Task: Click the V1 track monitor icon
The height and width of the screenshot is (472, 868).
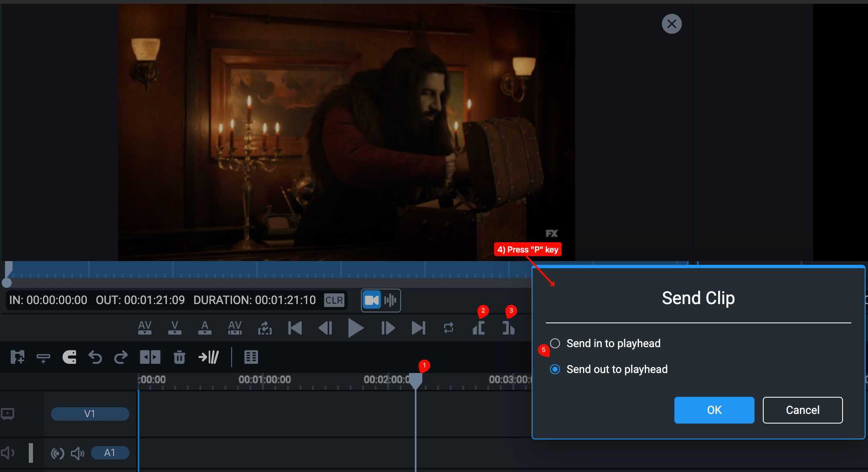Action: pyautogui.click(x=8, y=414)
